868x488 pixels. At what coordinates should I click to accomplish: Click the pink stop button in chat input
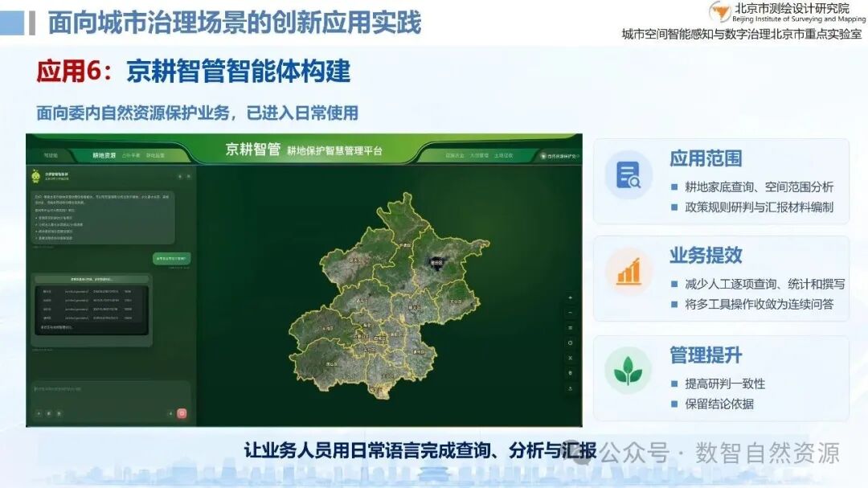tap(182, 413)
